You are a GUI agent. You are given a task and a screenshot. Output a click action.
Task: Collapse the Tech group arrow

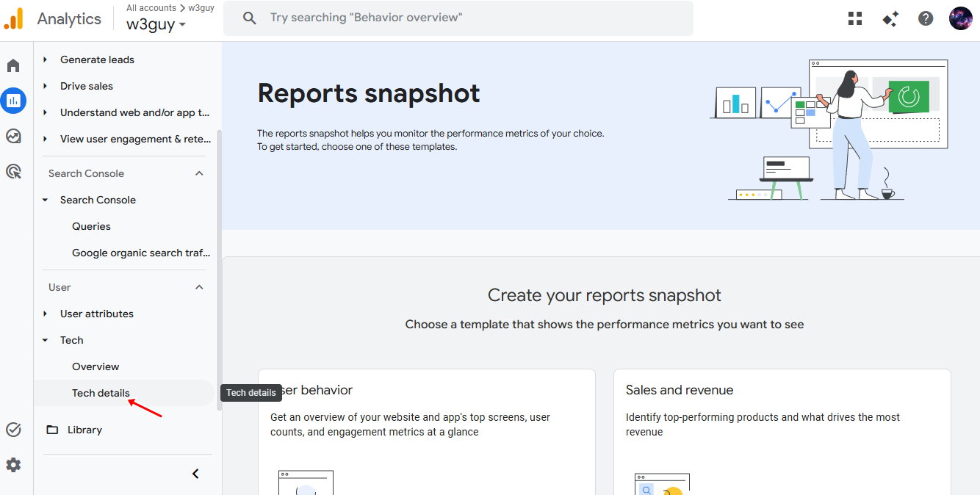[x=45, y=340]
